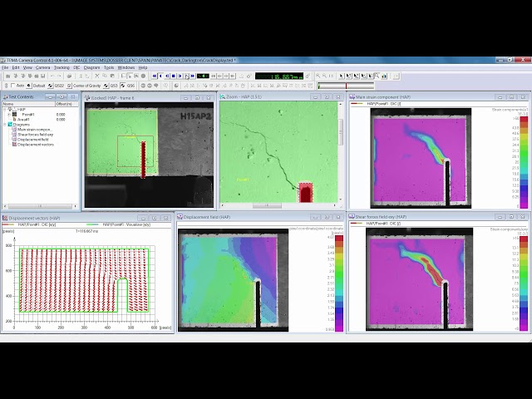Click the Test Contents panel icon
This screenshot has height=399, width=532.
pos(6,97)
